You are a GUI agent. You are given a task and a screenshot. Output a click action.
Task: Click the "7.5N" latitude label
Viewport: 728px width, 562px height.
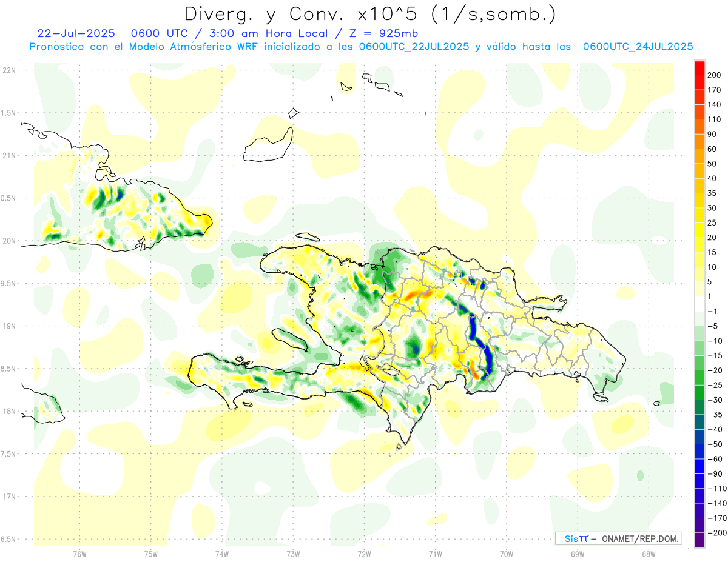coord(8,454)
